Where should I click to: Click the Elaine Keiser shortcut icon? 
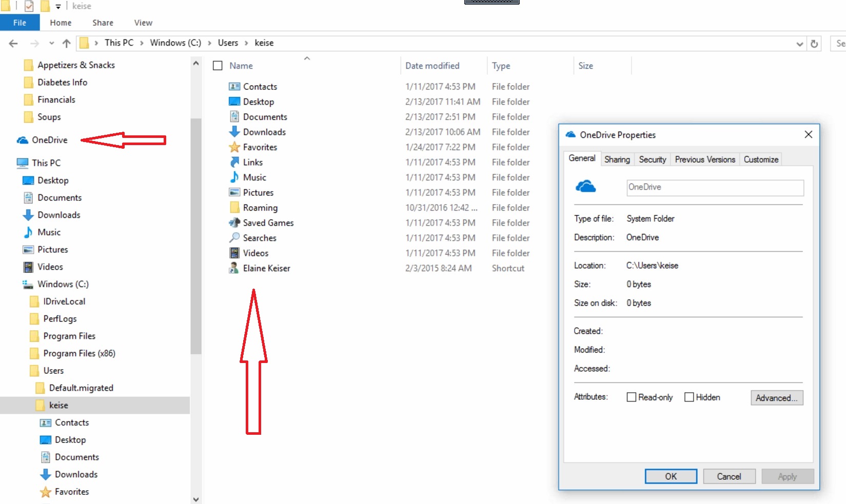pos(234,268)
